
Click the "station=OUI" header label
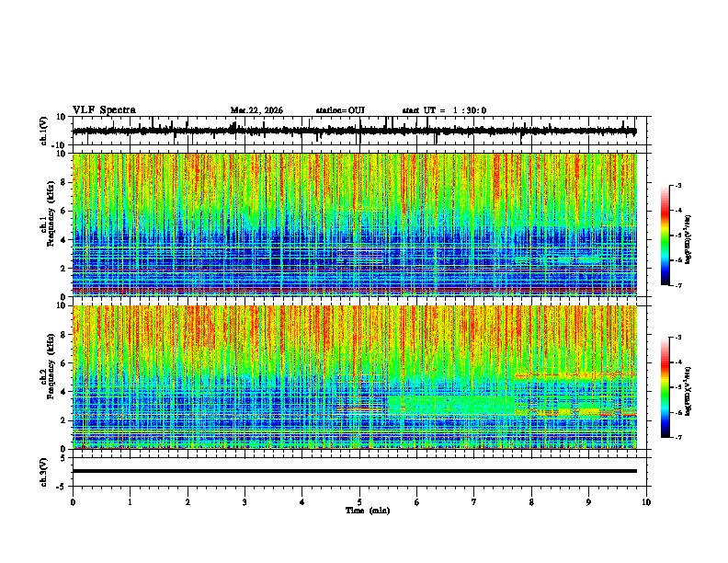(340, 110)
